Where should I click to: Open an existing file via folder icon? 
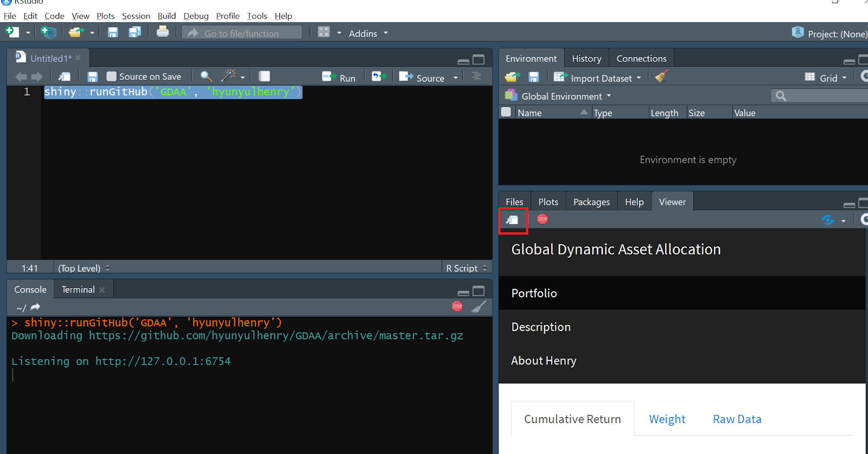point(75,33)
